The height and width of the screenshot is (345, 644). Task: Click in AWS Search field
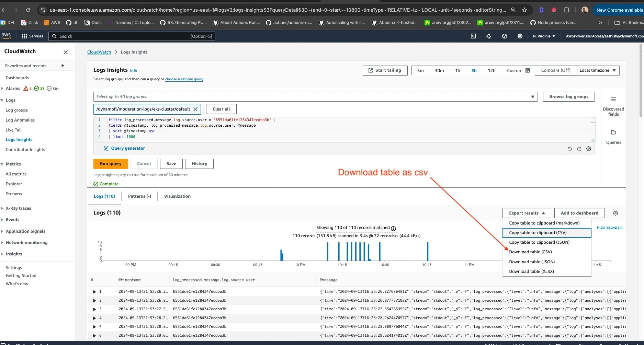[x=132, y=36]
